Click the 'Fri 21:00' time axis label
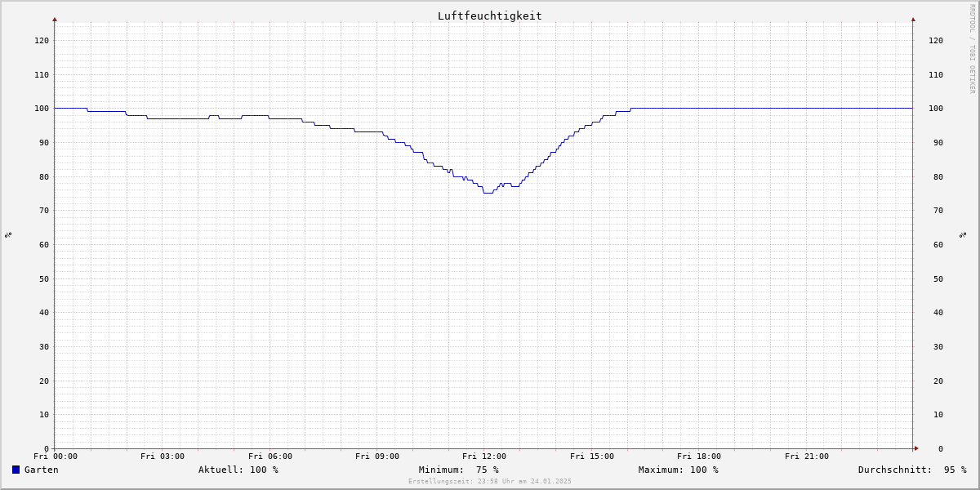980x490 pixels. [807, 457]
